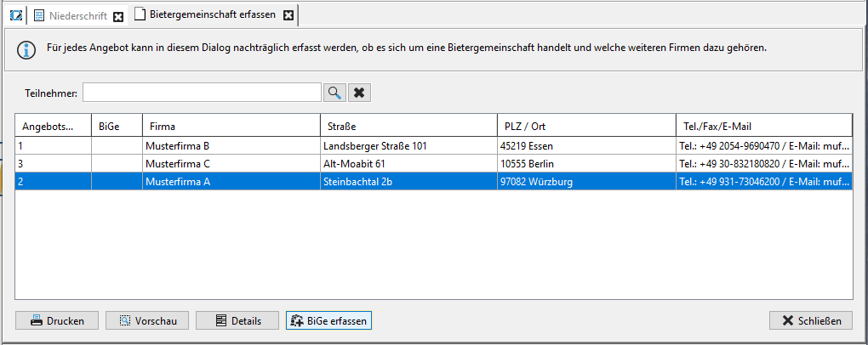The height and width of the screenshot is (345, 868).
Task: Sort by the Firma column header
Action: click(231, 126)
